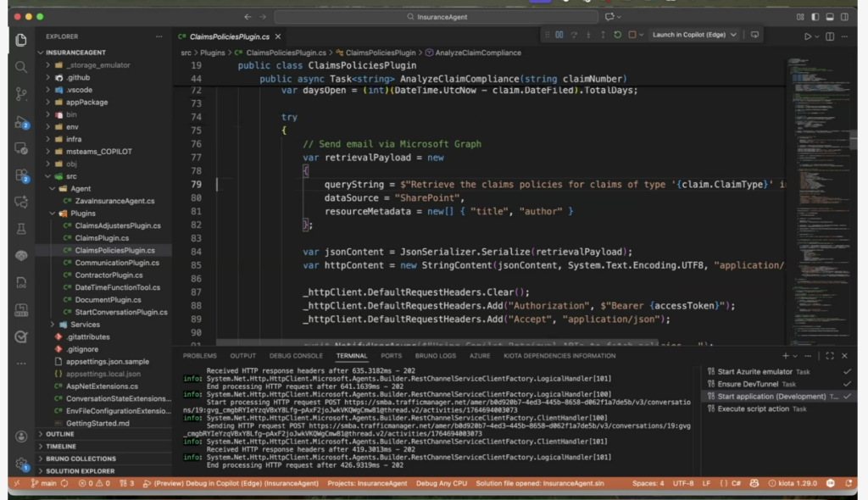The height and width of the screenshot is (500, 868).
Task: Open Run and Debug view
Action: (x=21, y=121)
